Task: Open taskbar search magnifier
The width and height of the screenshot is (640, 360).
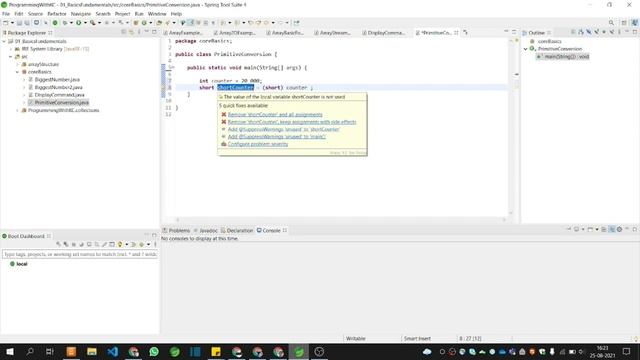Action: pos(30,351)
